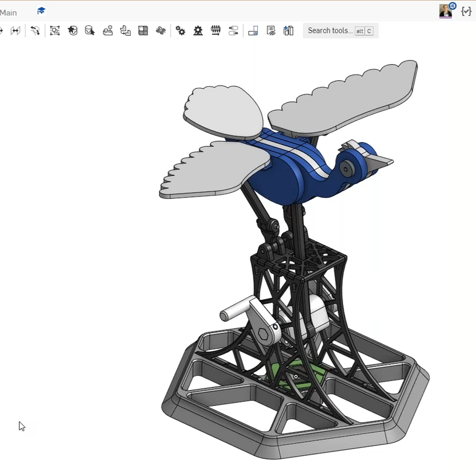Open the user profile avatar menu

pyautogui.click(x=446, y=11)
